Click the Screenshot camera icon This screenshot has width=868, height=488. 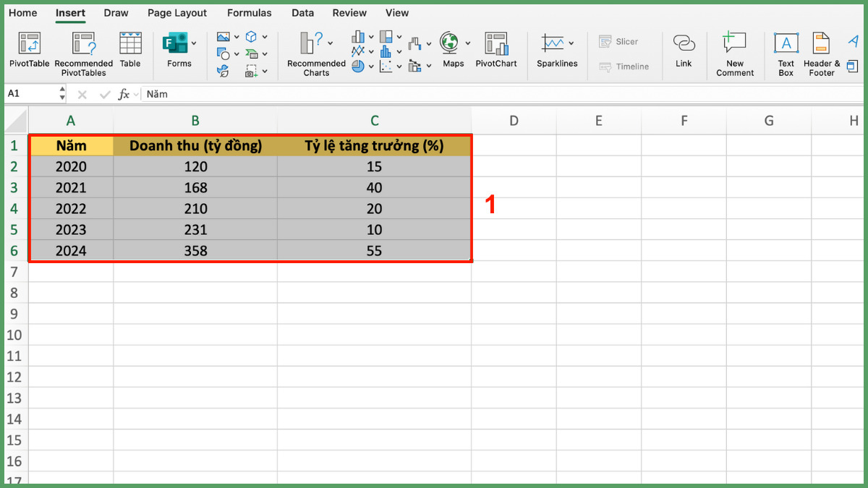tap(251, 71)
